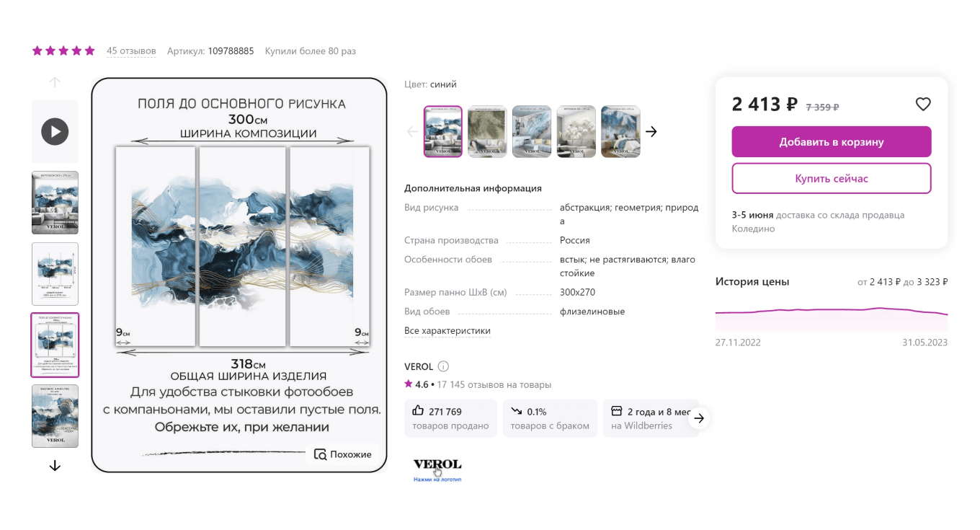Show previous color variants with left arrow
This screenshot has height=530, width=980.
[412, 131]
